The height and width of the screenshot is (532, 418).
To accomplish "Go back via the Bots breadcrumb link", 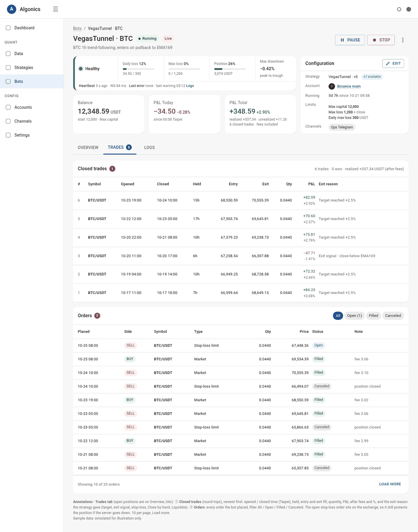I will coord(77,28).
